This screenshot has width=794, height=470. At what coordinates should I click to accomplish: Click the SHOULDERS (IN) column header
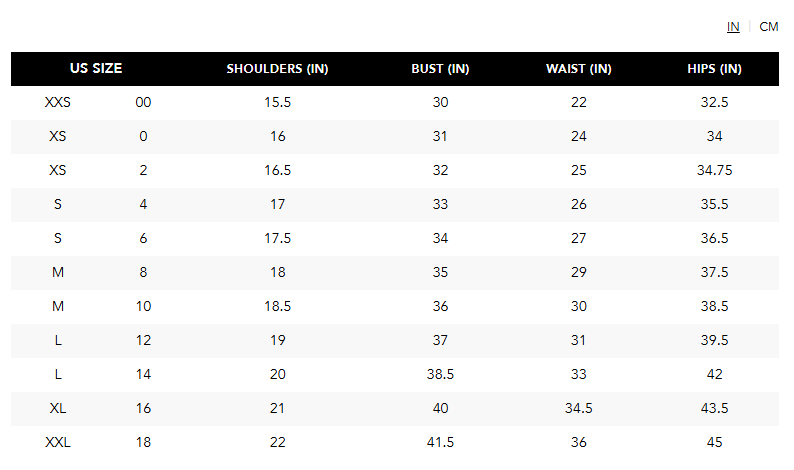(277, 69)
